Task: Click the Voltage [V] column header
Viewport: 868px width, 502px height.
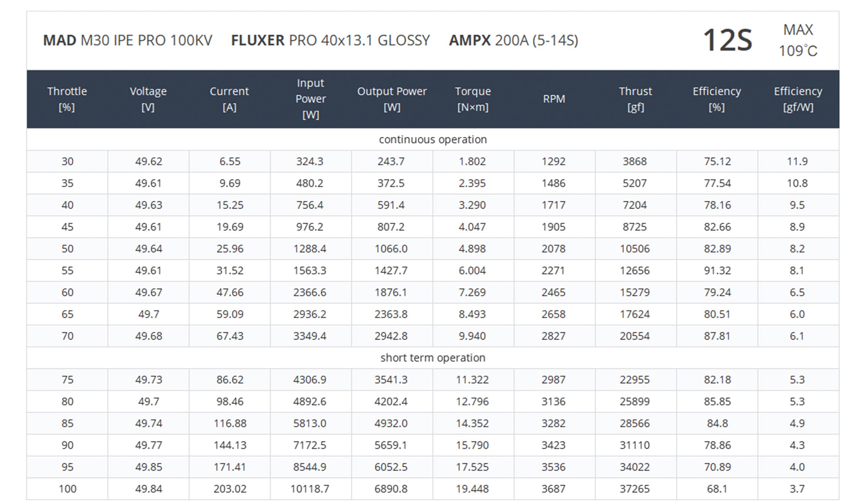Action: click(148, 99)
